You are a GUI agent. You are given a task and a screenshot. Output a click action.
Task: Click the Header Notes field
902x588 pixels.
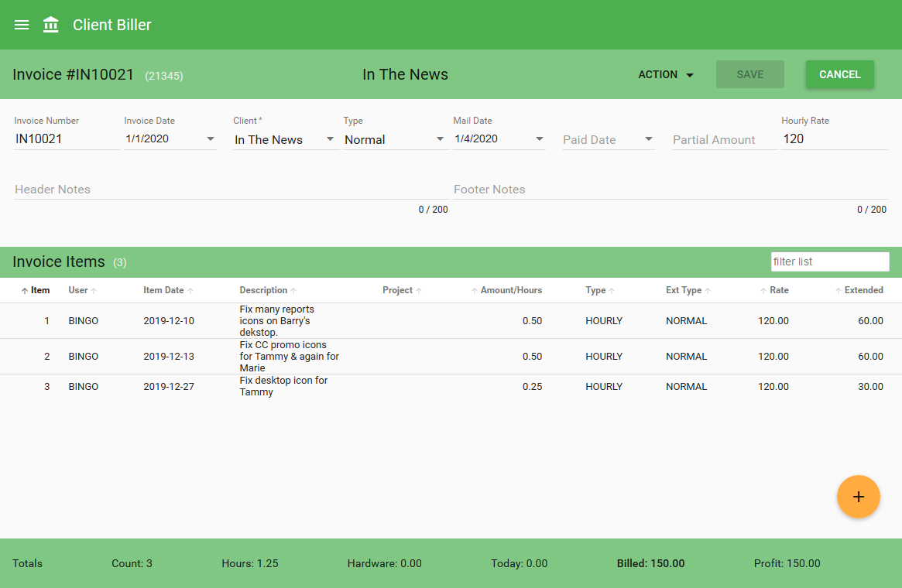tap(232, 190)
